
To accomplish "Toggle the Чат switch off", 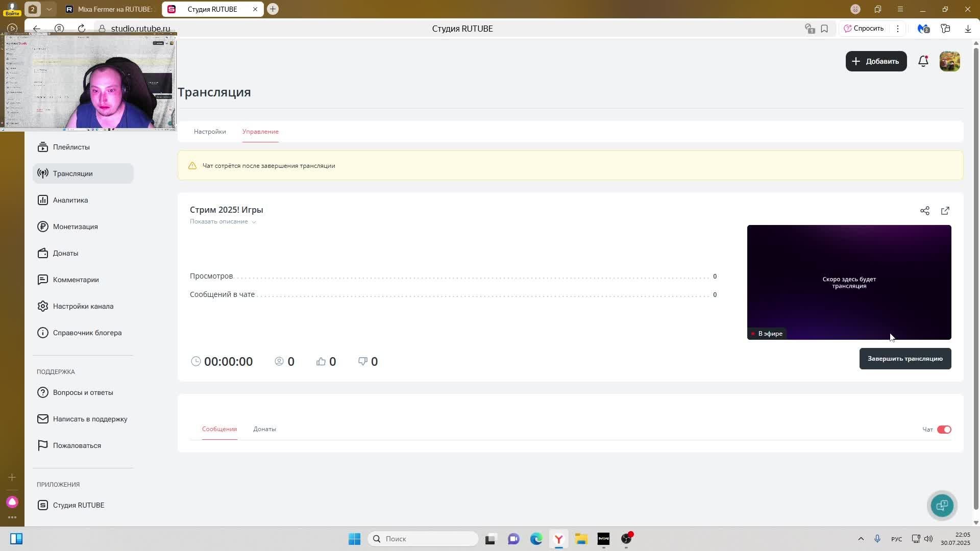I will 944,430.
